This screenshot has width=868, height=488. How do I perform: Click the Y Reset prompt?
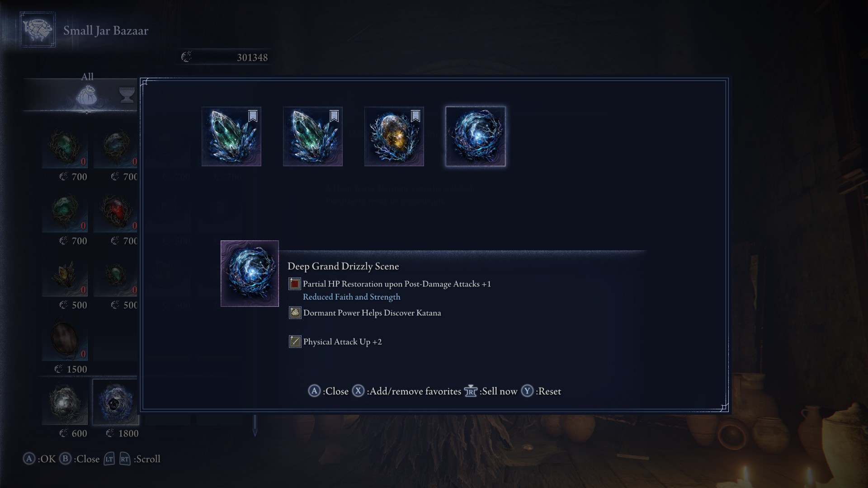pos(541,391)
